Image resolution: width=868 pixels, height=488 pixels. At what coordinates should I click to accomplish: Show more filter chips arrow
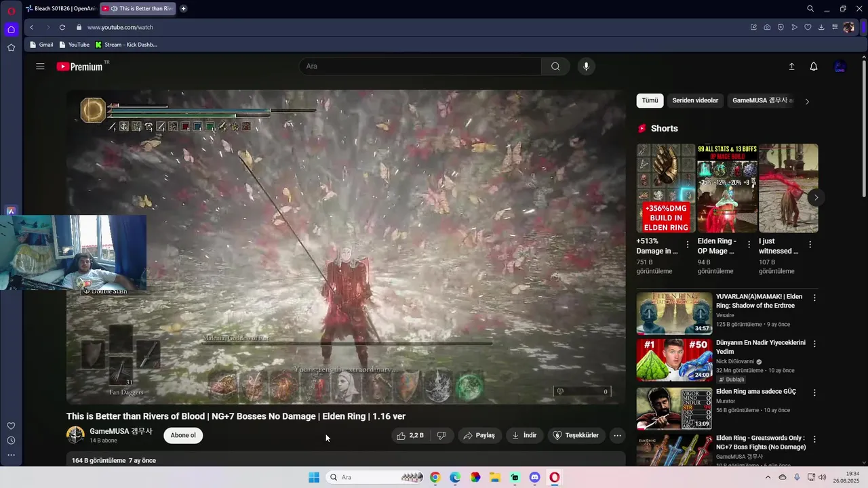click(x=807, y=101)
